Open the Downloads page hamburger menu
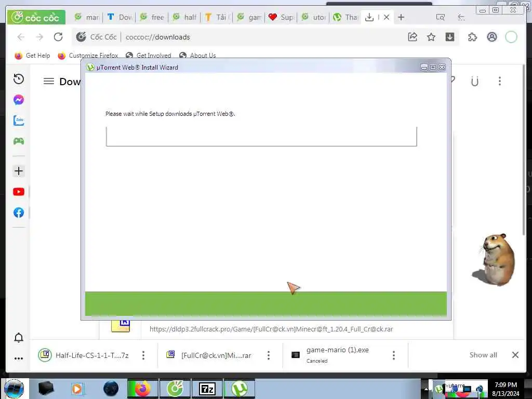The width and height of the screenshot is (532, 399). (48, 81)
